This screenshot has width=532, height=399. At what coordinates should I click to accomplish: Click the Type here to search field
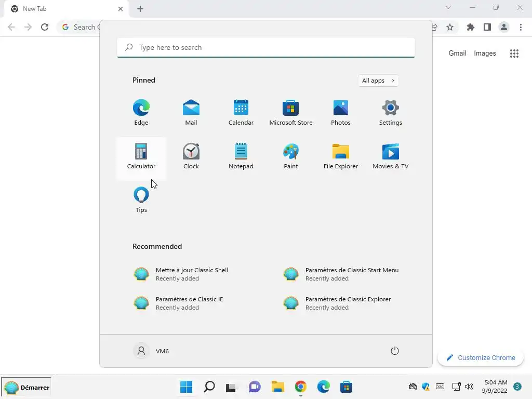[x=266, y=47]
